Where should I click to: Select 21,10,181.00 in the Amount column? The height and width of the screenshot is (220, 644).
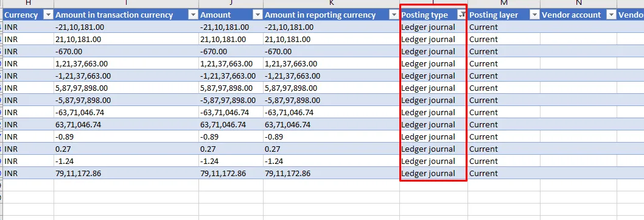point(231,40)
